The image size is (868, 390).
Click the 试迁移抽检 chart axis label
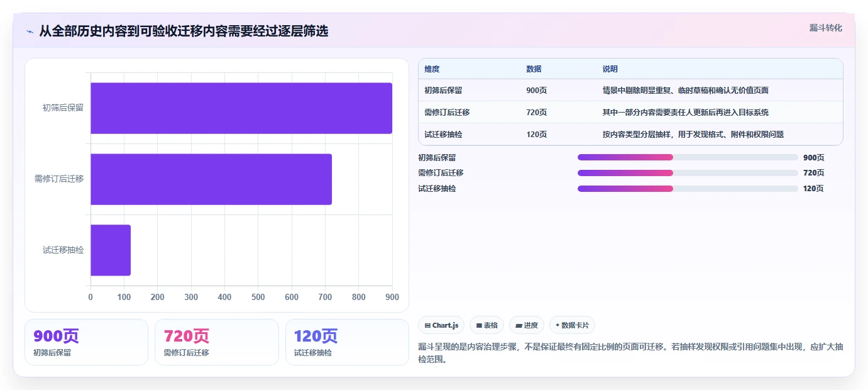click(63, 250)
